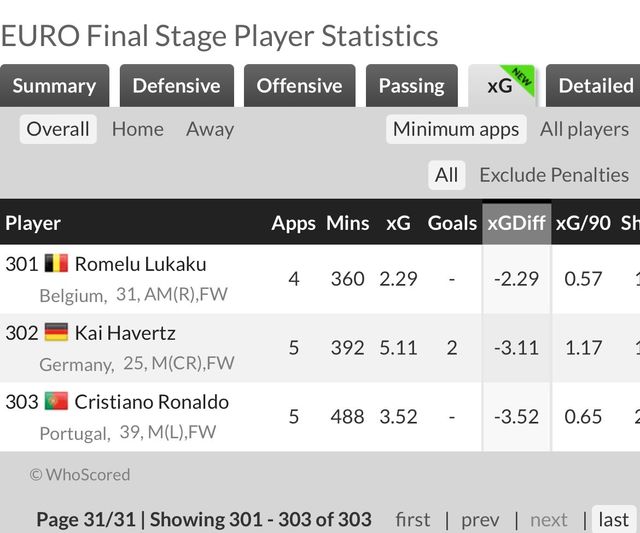This screenshot has height=533, width=640.
Task: Go to the first page
Action: click(413, 519)
